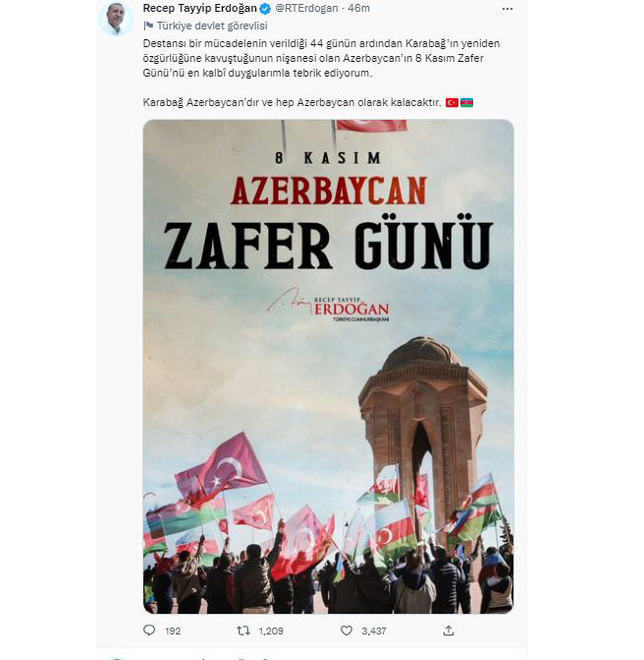Open the 46m timestamp link
This screenshot has height=660, width=644.
[x=358, y=8]
